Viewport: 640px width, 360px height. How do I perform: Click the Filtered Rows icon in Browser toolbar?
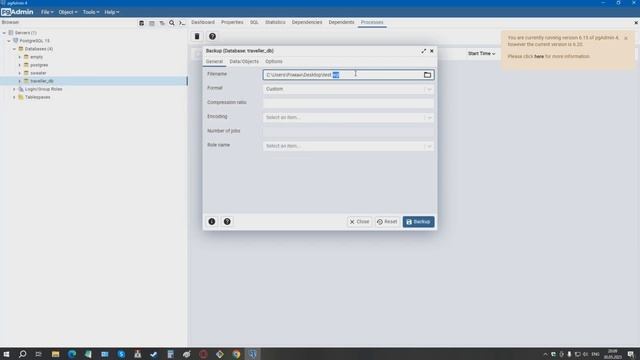tap(162, 23)
